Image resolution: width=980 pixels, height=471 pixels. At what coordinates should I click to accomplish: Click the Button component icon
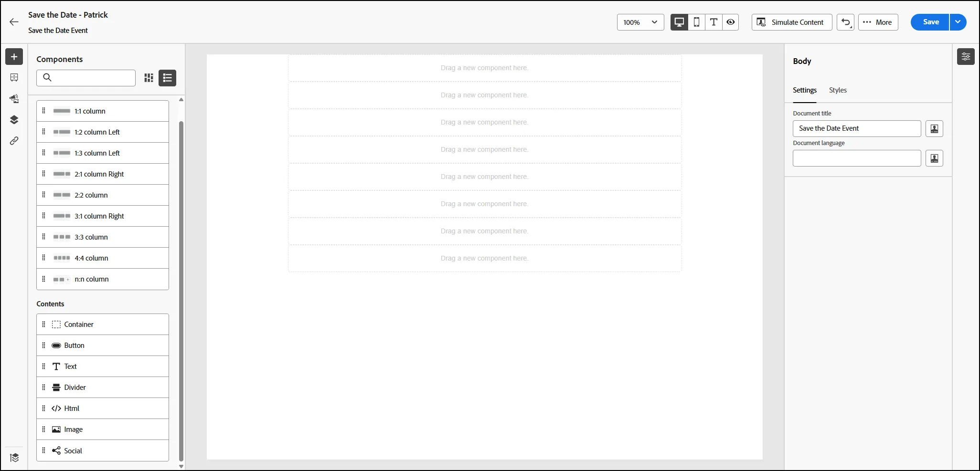coord(56,345)
